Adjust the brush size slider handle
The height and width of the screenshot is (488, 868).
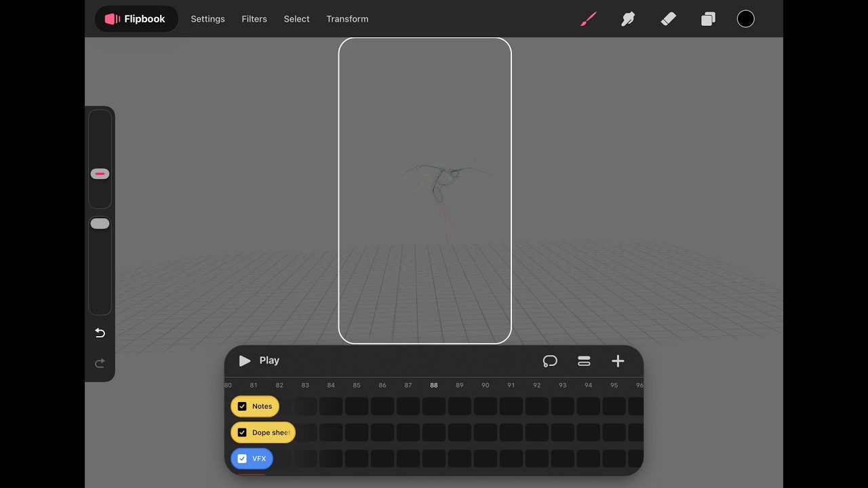click(100, 174)
